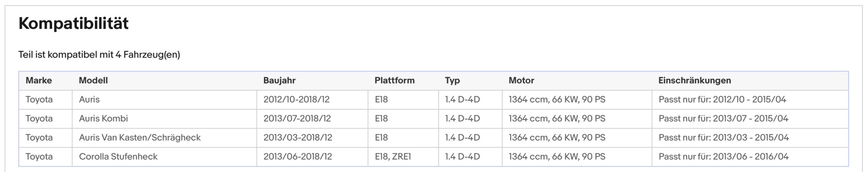Select the Marke column header
Screen dimensions: 868x172
pos(39,81)
